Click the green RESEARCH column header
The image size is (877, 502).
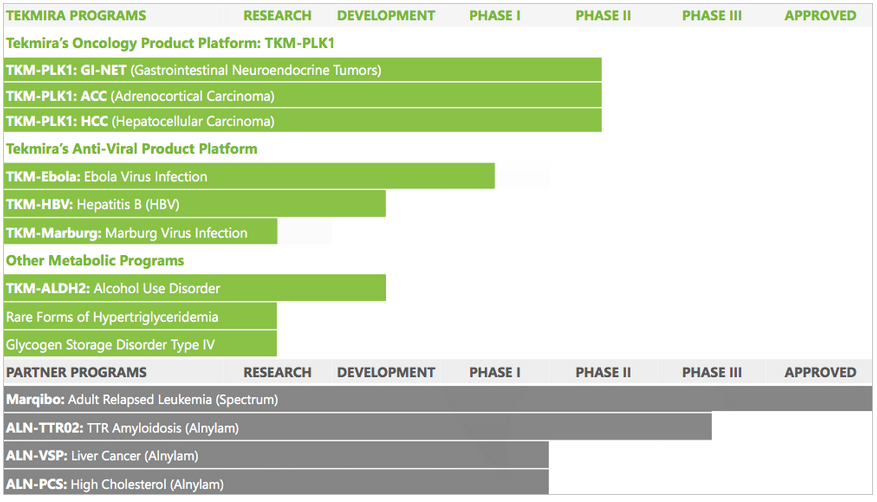click(x=277, y=16)
